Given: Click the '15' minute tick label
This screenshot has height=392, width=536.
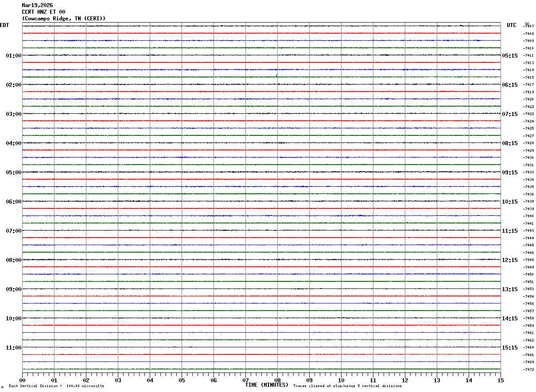Looking at the screenshot, I should click(501, 380).
